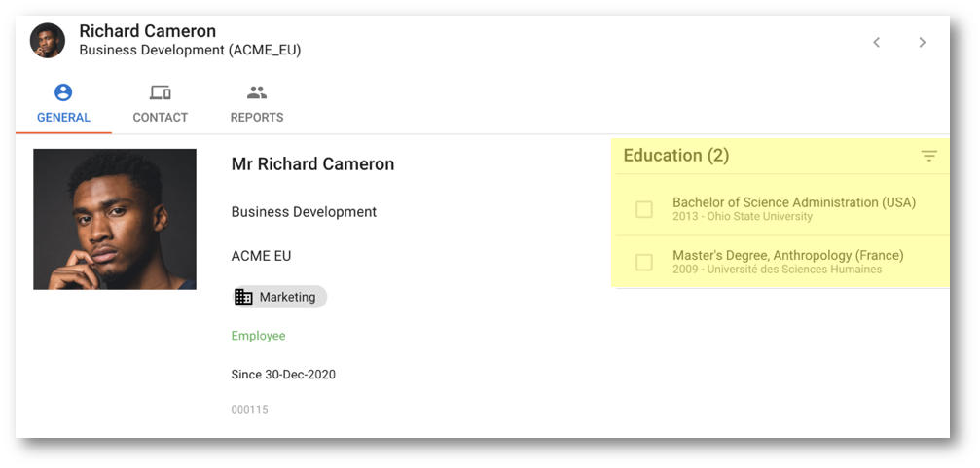
Task: Switch to the REPORTS tab label
Action: [x=257, y=118]
